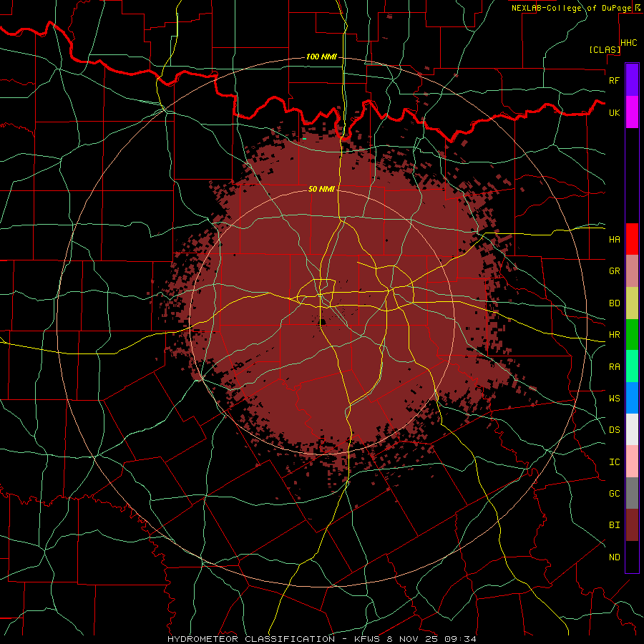This screenshot has width=644, height=644.
Task: Click the 'NEXLAB-College of DuPage' header text
Action: (571, 8)
